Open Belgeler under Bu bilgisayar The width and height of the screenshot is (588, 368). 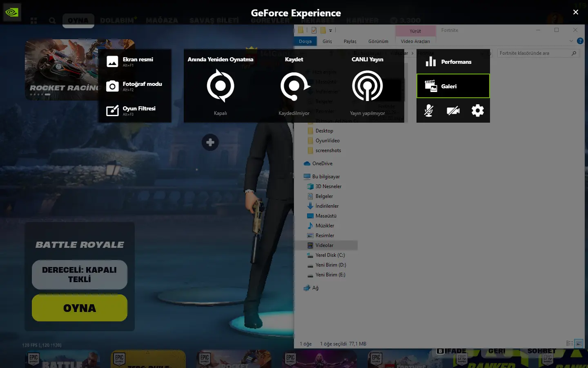324,196
